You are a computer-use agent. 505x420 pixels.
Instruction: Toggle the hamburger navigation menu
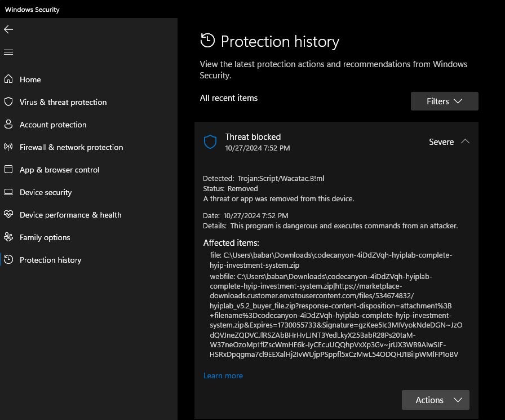point(8,52)
